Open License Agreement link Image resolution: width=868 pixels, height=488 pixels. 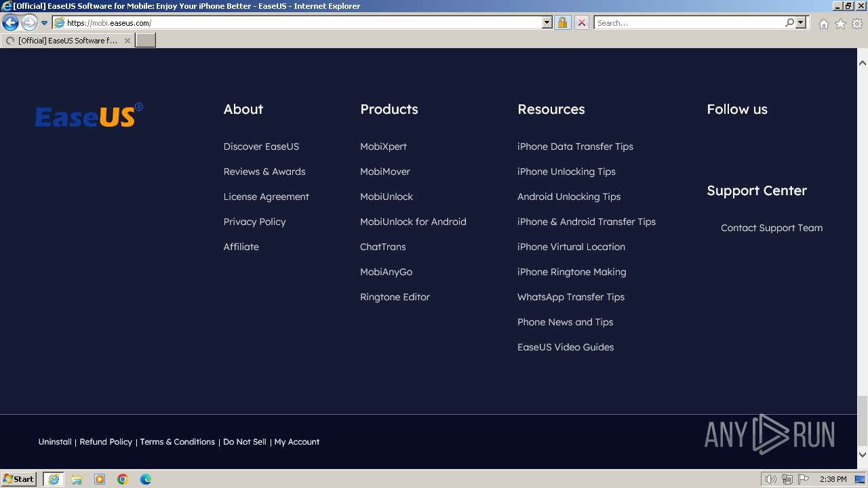click(266, 197)
